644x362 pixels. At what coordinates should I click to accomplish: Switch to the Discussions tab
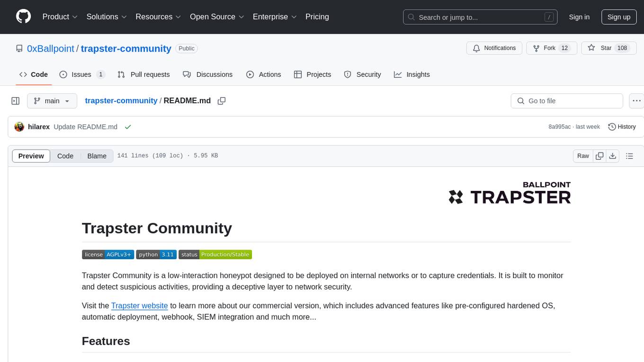click(207, 74)
